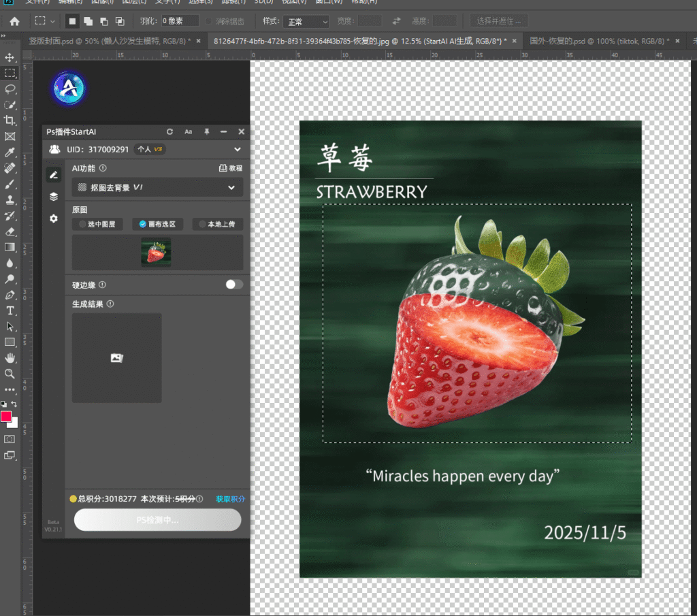Screen dimensions: 697x616
Task: Select the Hand tool
Action: click(x=10, y=358)
